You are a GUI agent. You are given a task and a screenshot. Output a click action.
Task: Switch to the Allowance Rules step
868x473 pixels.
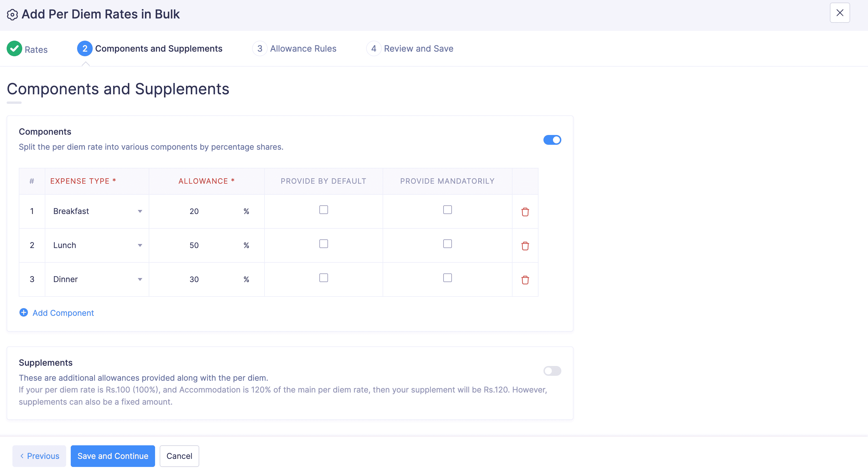click(303, 48)
